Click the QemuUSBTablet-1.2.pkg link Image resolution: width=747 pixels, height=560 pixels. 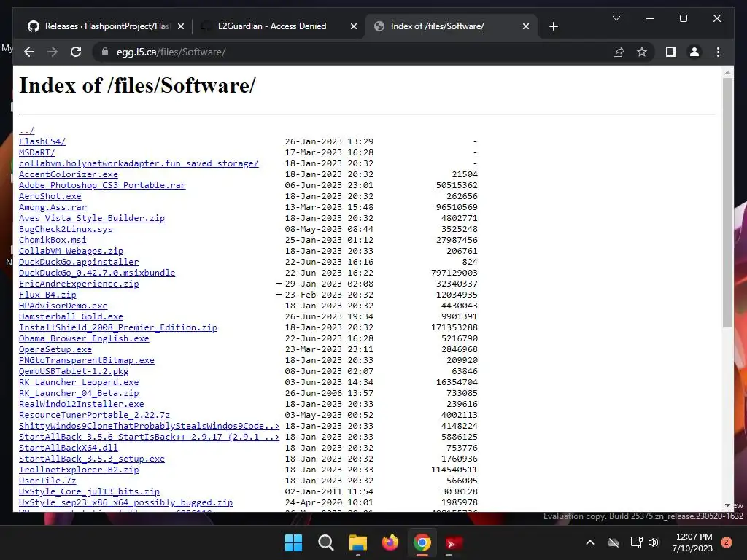(74, 371)
